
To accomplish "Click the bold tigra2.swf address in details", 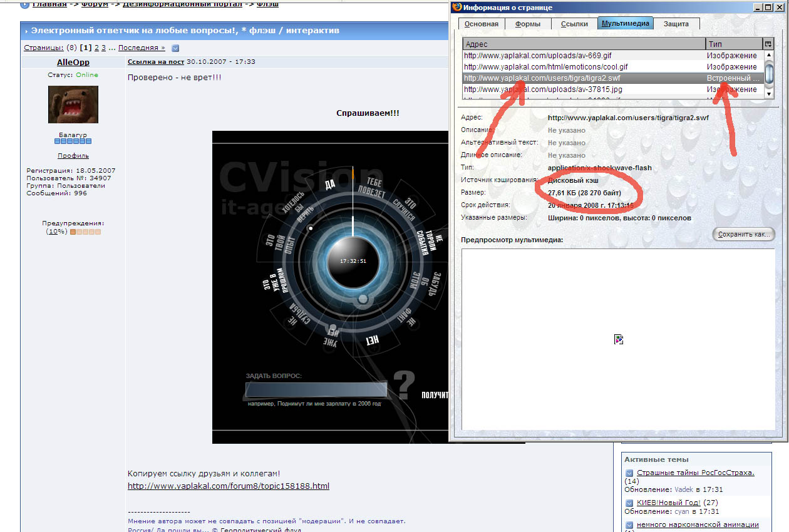I will pos(628,118).
